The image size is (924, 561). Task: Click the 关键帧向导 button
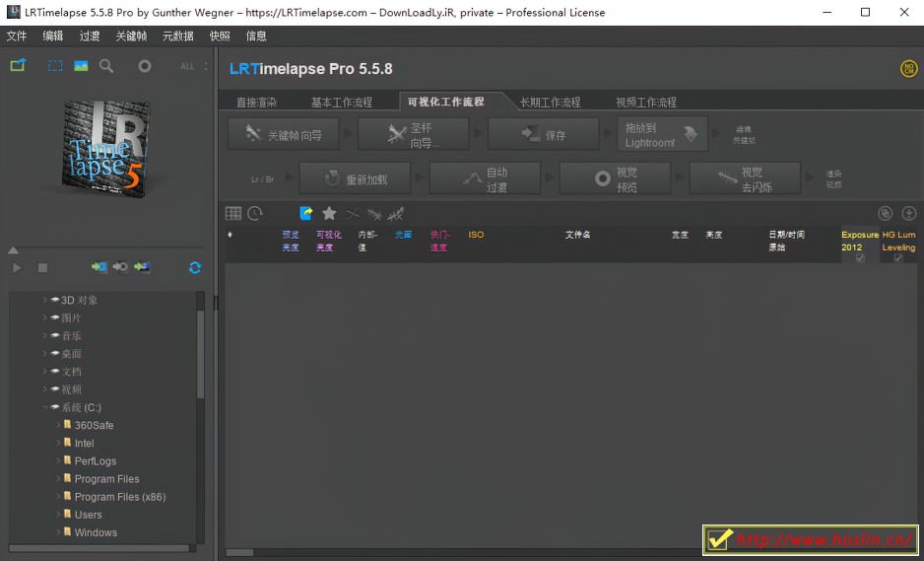(x=284, y=134)
